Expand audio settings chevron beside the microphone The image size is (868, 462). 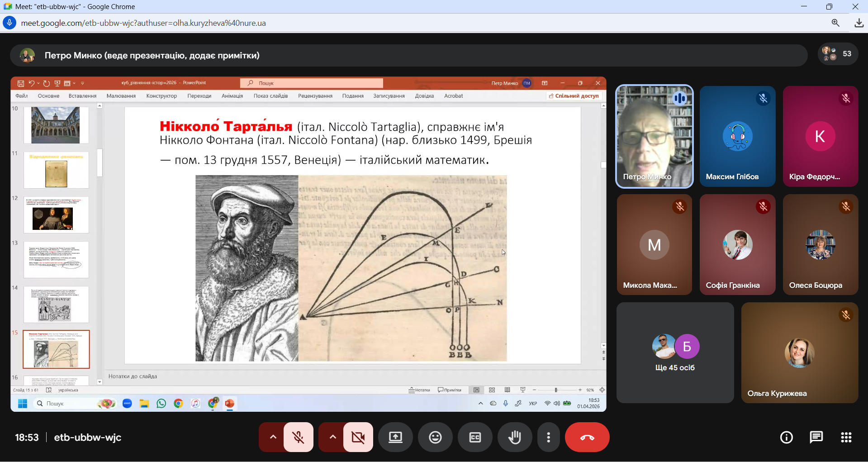[273, 437]
